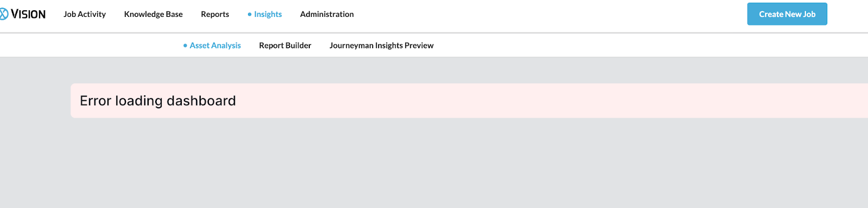This screenshot has width=868, height=208.
Task: Click the Create New Job button
Action: point(787,14)
